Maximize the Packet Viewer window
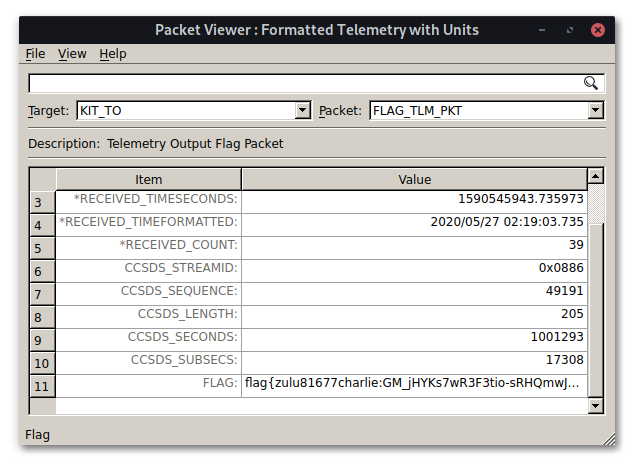The image size is (638, 471). (568, 30)
